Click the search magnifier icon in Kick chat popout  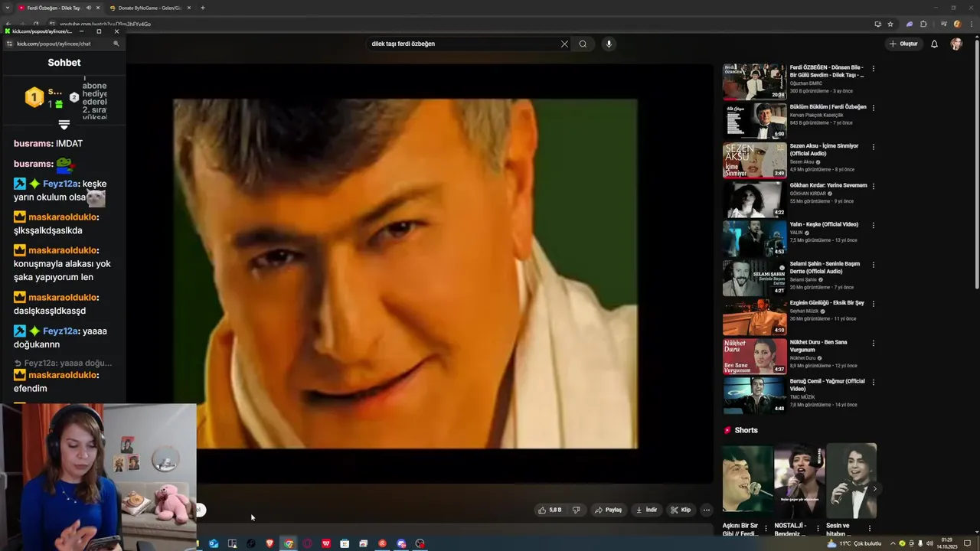pos(116,44)
